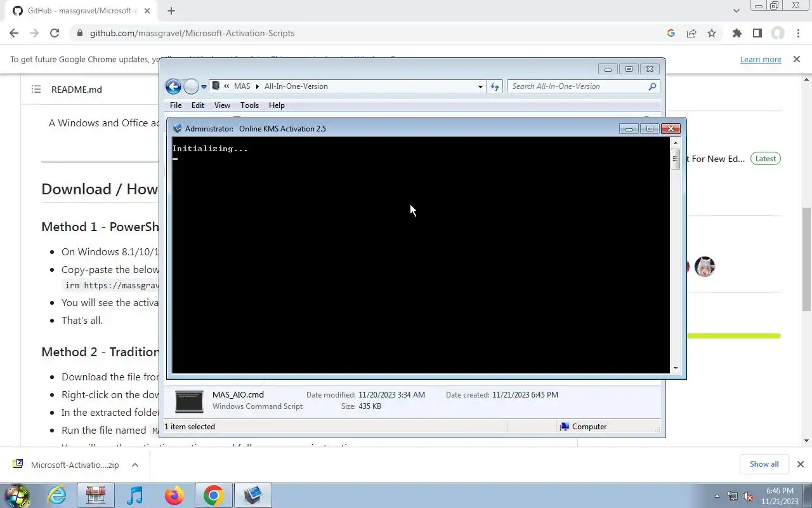The width and height of the screenshot is (812, 508).
Task: Expand the download item options chevron
Action: 135,465
